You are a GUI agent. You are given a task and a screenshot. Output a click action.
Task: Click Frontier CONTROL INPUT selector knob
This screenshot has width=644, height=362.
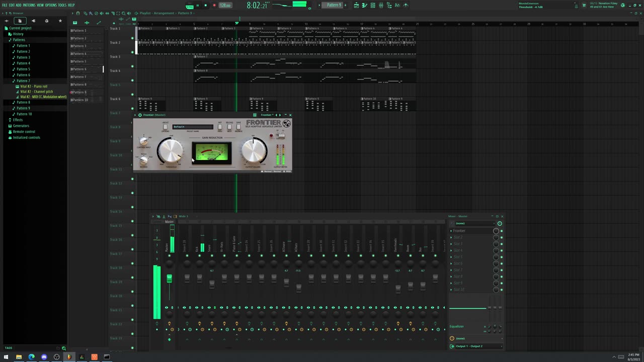point(143,141)
